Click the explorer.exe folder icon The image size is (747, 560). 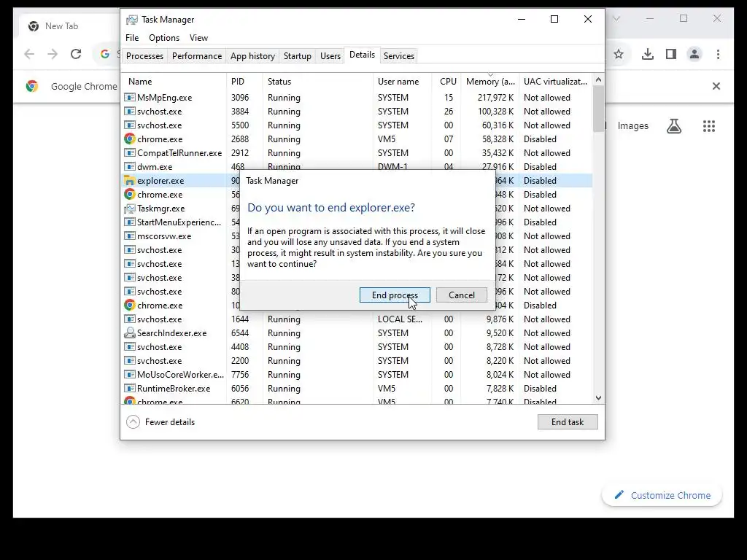[x=130, y=181]
